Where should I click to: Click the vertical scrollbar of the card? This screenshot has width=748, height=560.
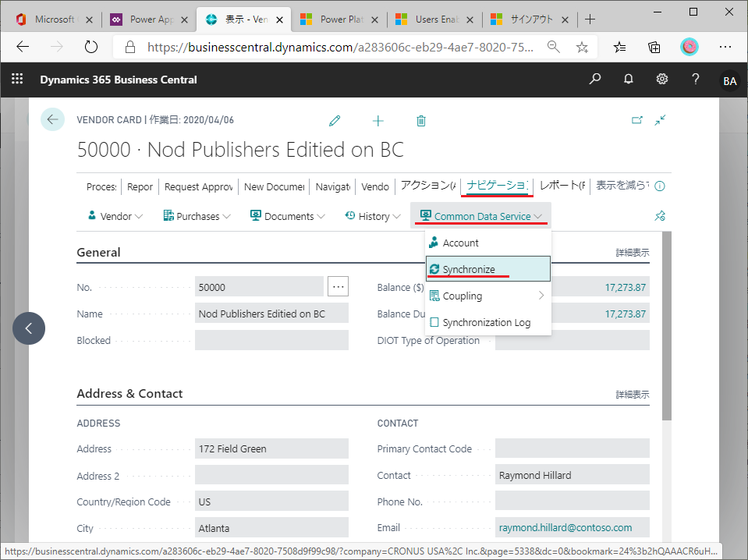pyautogui.click(x=666, y=325)
